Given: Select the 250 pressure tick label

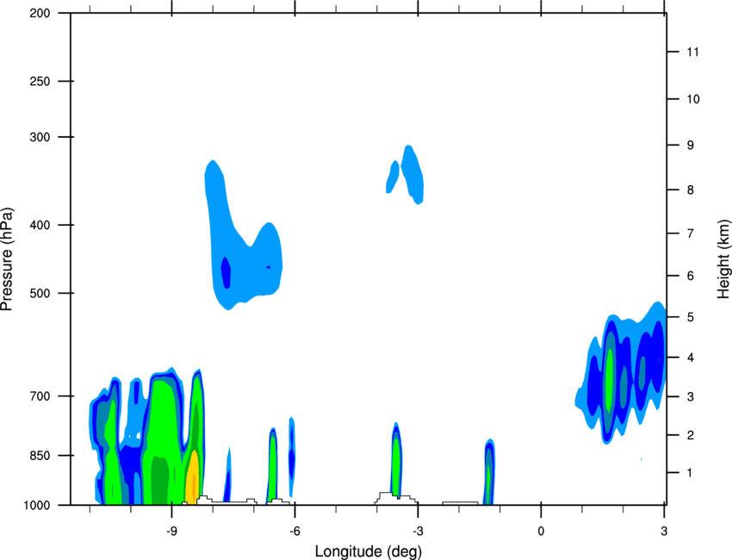Looking at the screenshot, I should (40, 81).
